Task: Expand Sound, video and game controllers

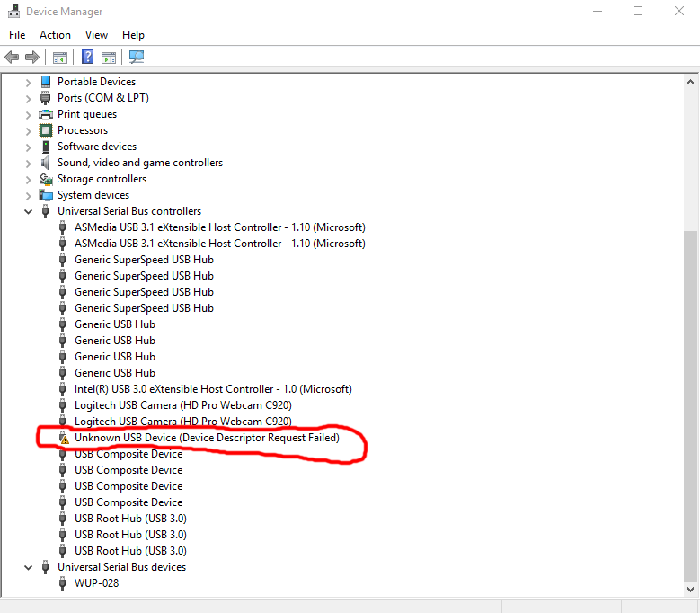Action: pos(28,164)
